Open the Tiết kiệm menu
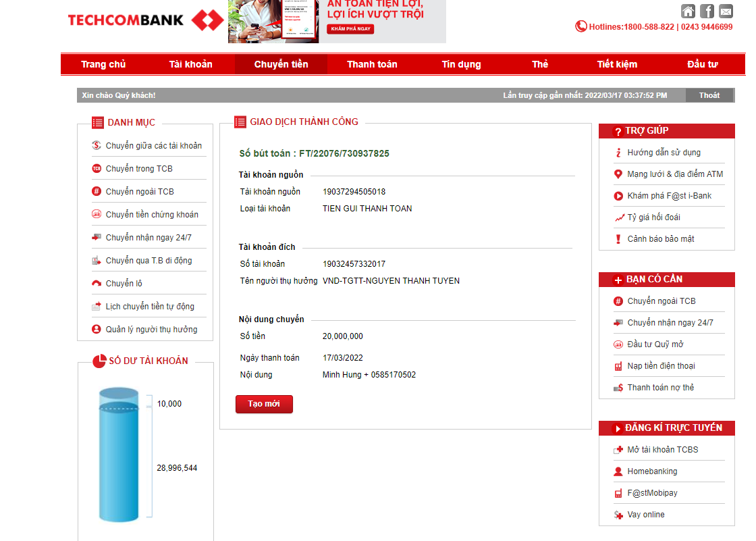The height and width of the screenshot is (541, 756). [x=617, y=64]
